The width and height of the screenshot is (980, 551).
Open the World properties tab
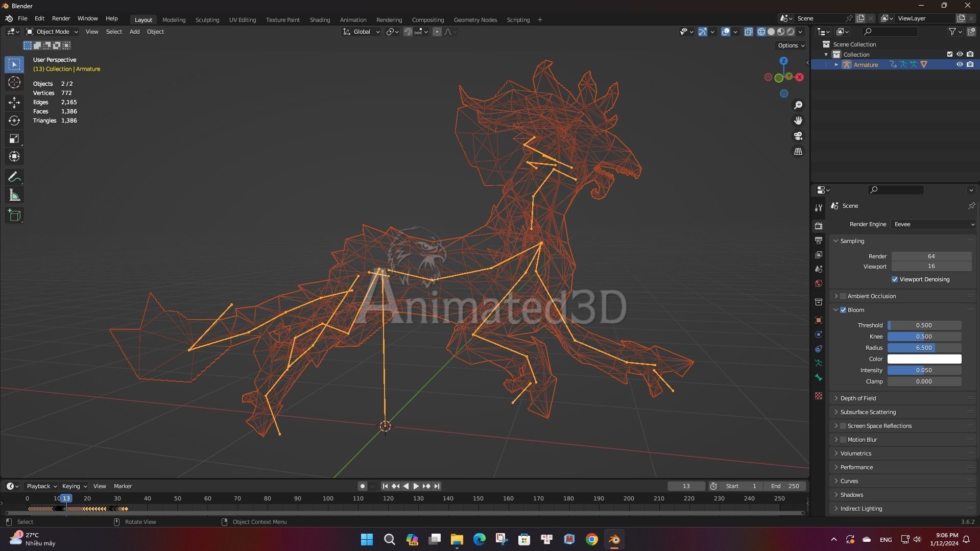click(x=819, y=283)
